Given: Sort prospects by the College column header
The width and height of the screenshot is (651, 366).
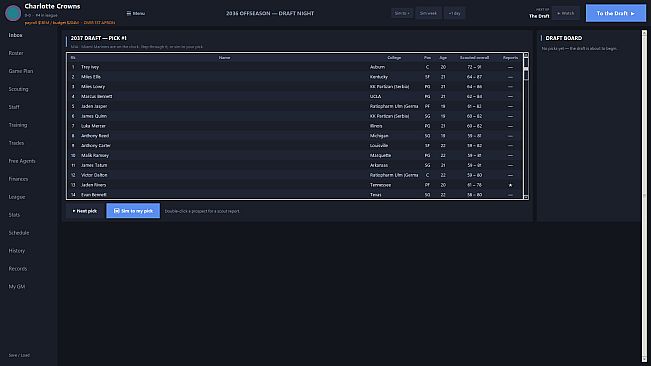Looking at the screenshot, I should [x=394, y=58].
